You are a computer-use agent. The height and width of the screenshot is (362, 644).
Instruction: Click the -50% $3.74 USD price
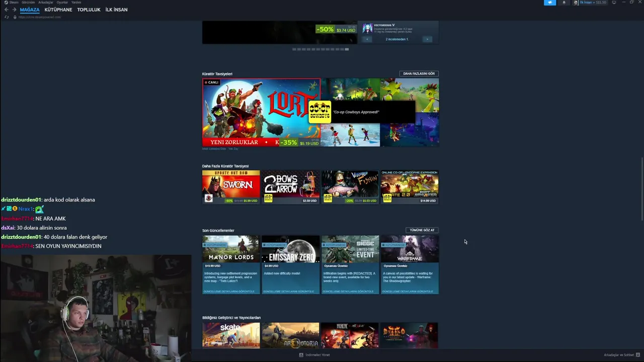336,29
